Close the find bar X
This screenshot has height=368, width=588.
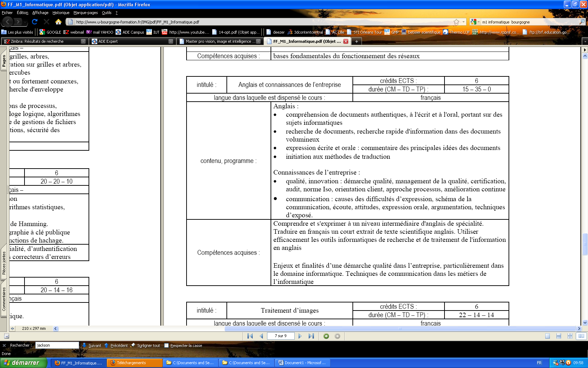coord(4,345)
